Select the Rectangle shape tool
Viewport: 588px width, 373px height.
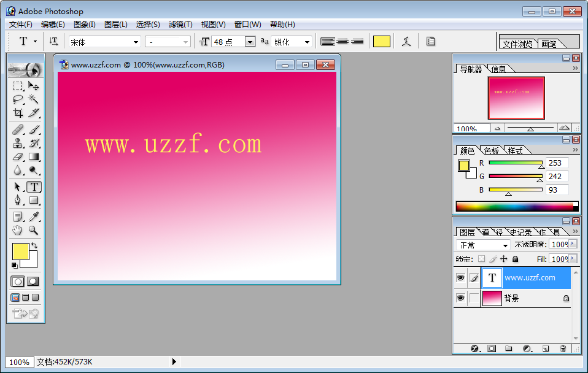click(x=34, y=200)
